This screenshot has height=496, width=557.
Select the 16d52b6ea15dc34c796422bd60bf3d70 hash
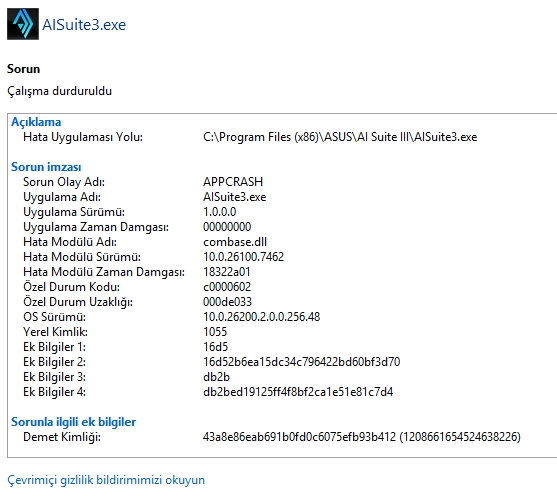(302, 362)
